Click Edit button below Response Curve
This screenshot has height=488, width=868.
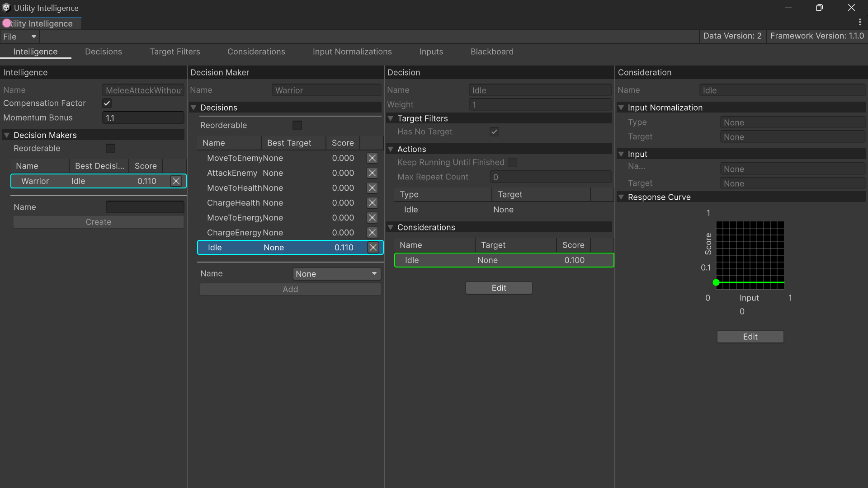click(x=750, y=337)
